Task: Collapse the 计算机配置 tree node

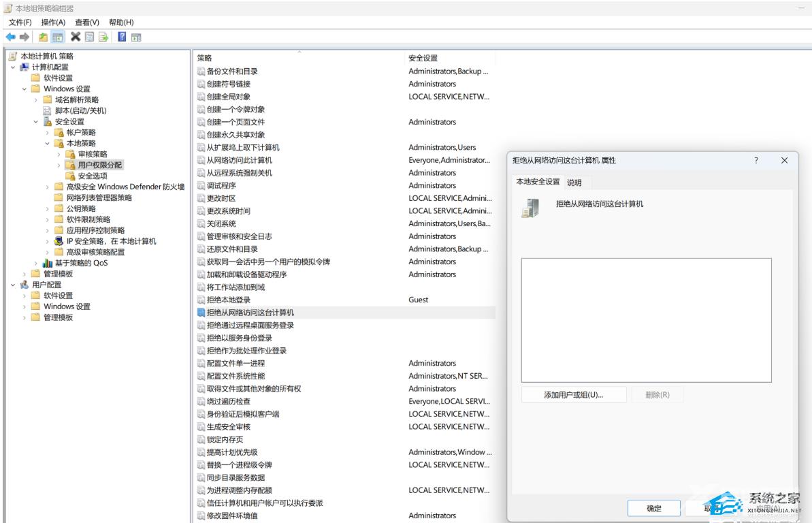Action: tap(13, 67)
